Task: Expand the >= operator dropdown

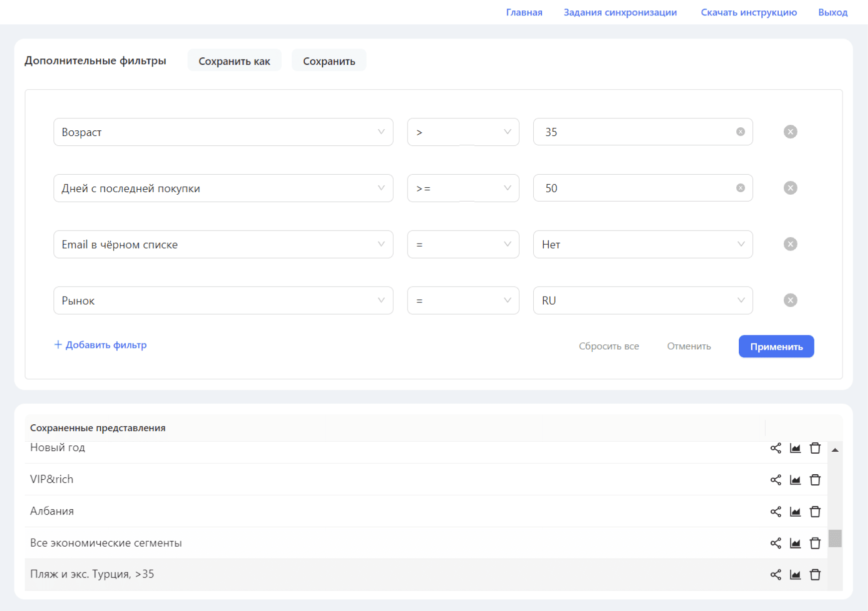Action: 462,188
